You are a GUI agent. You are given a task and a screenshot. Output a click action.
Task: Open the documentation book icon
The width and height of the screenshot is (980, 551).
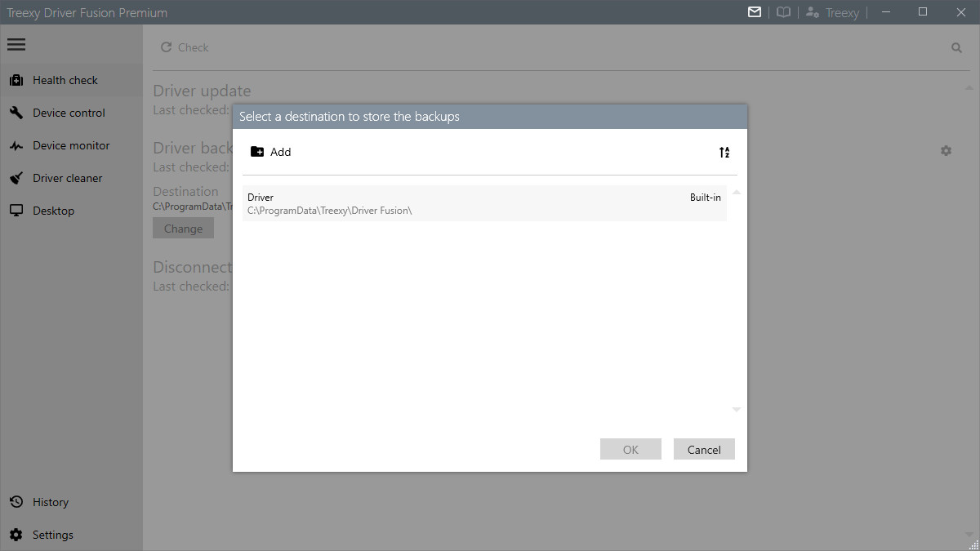click(783, 12)
